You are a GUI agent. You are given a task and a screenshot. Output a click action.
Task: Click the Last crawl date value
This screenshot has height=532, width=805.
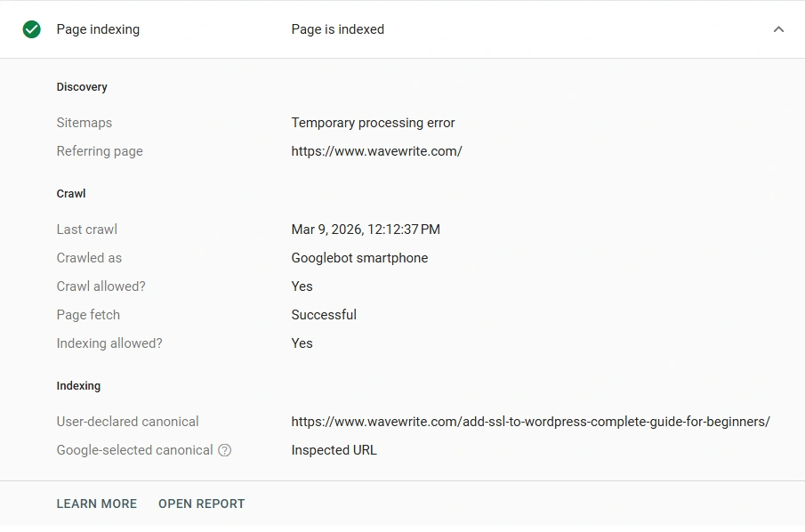point(366,230)
